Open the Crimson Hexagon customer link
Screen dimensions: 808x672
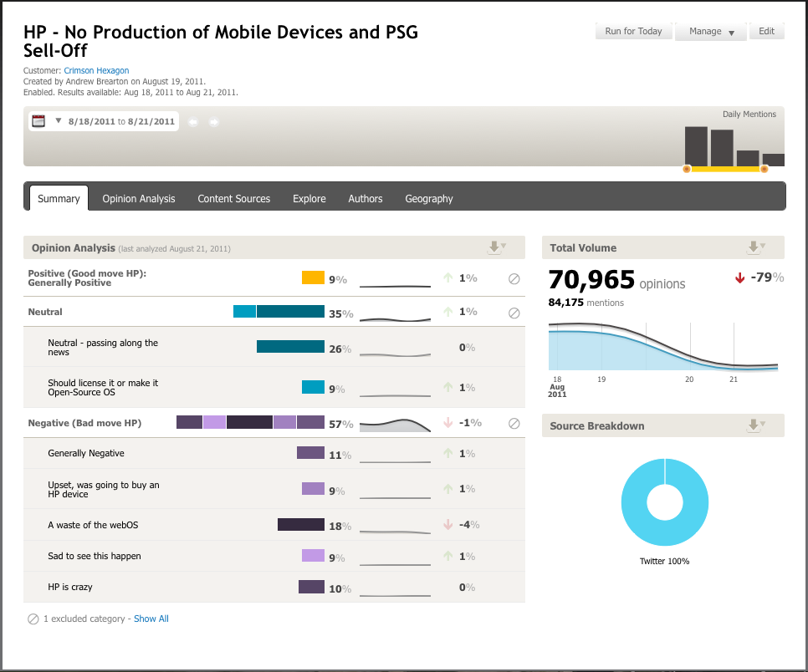click(96, 70)
